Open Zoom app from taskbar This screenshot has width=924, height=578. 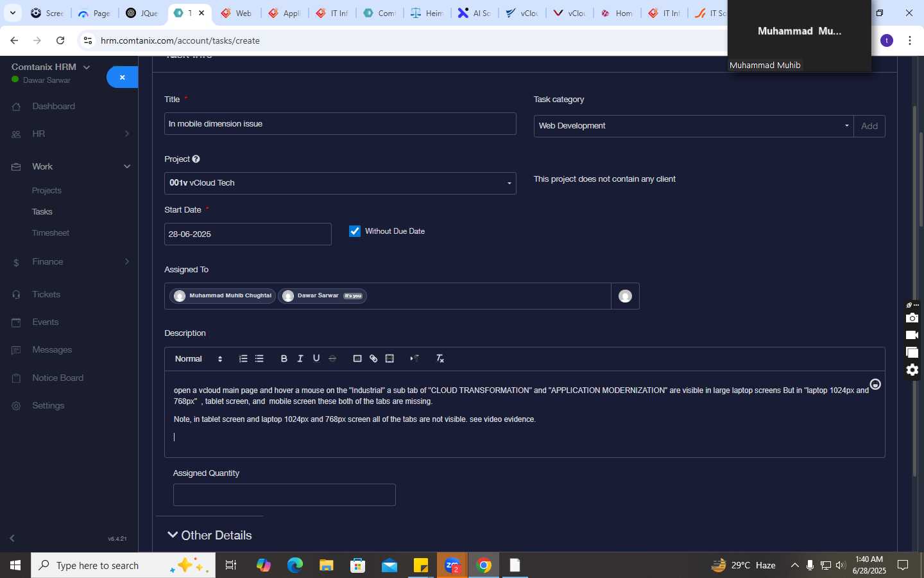pyautogui.click(x=452, y=565)
